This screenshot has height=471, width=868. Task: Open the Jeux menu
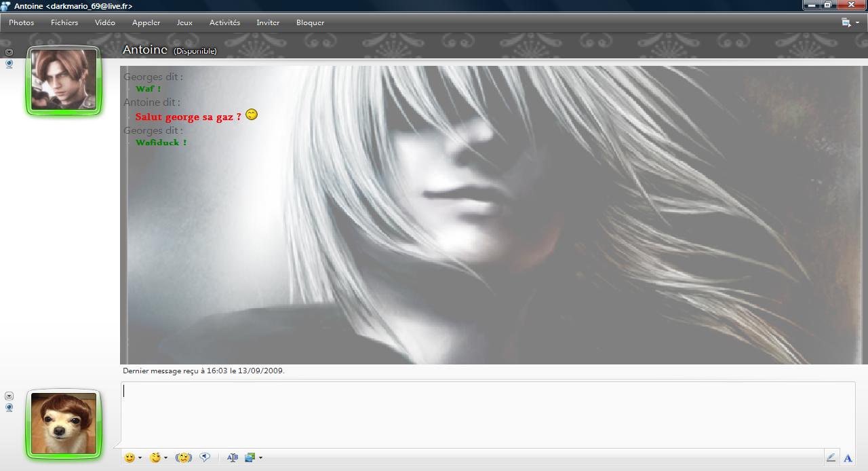(184, 22)
